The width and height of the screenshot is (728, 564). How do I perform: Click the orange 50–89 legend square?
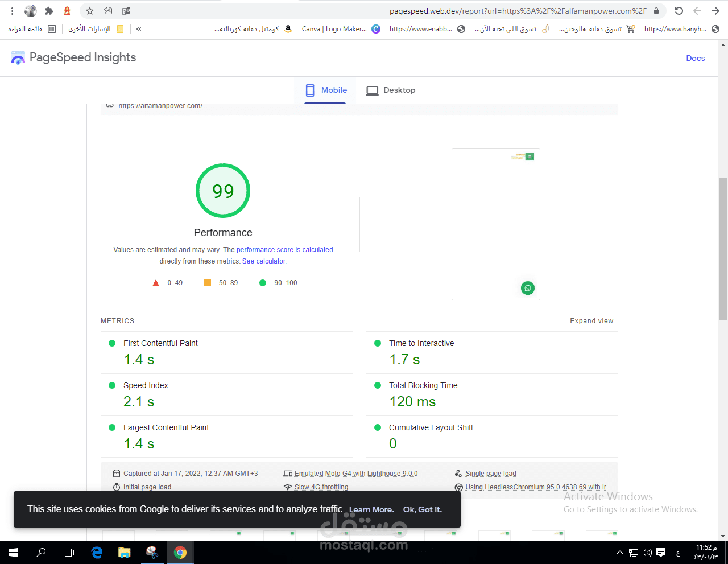[208, 283]
